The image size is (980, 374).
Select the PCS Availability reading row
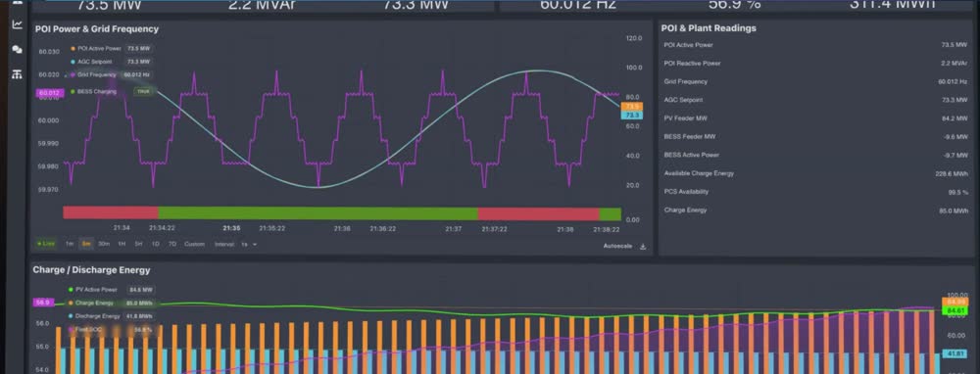click(815, 192)
